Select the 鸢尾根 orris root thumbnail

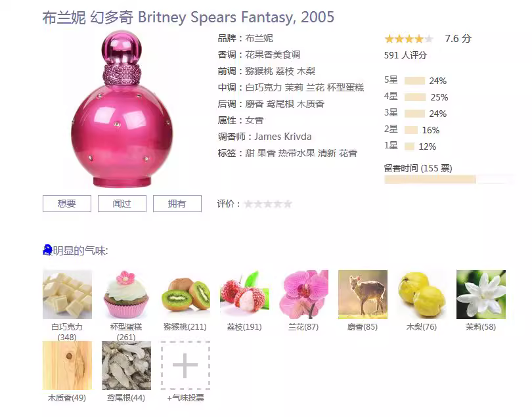click(x=126, y=365)
